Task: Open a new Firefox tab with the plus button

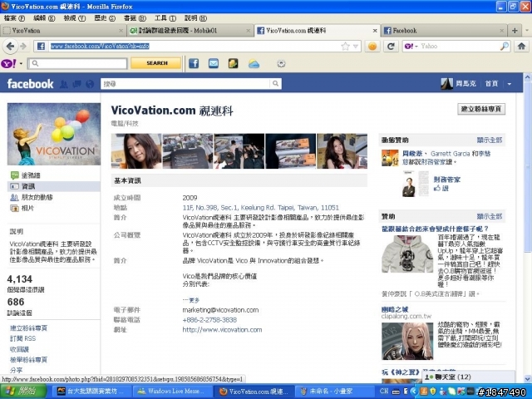Action: 515,31
